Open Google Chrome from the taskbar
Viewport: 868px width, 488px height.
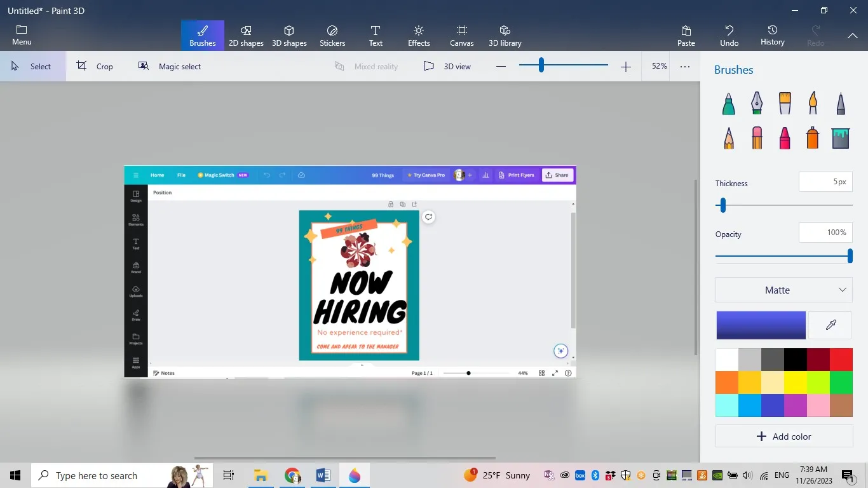click(x=292, y=475)
